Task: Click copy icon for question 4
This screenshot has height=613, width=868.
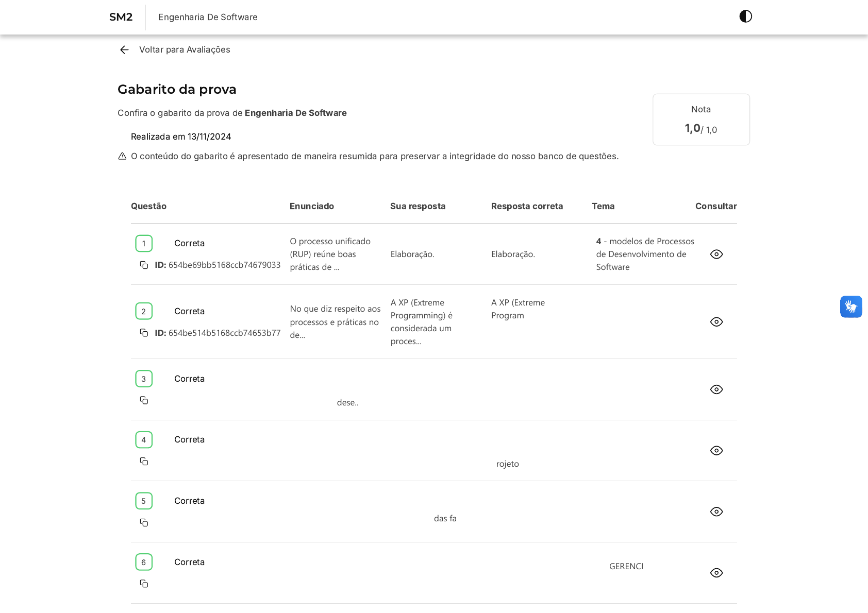Action: [144, 462]
